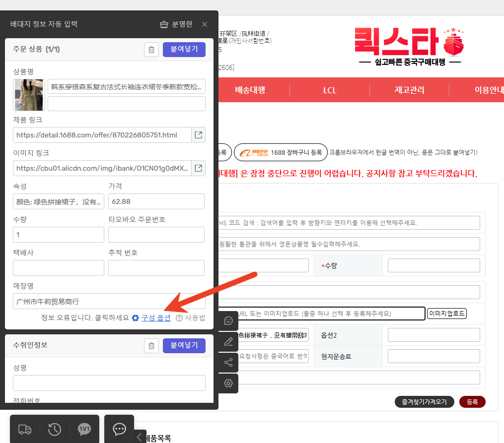Image resolution: width=504 pixels, height=443 pixels.
Task: Collapse panel with left chevron arrow
Action: coord(139,437)
